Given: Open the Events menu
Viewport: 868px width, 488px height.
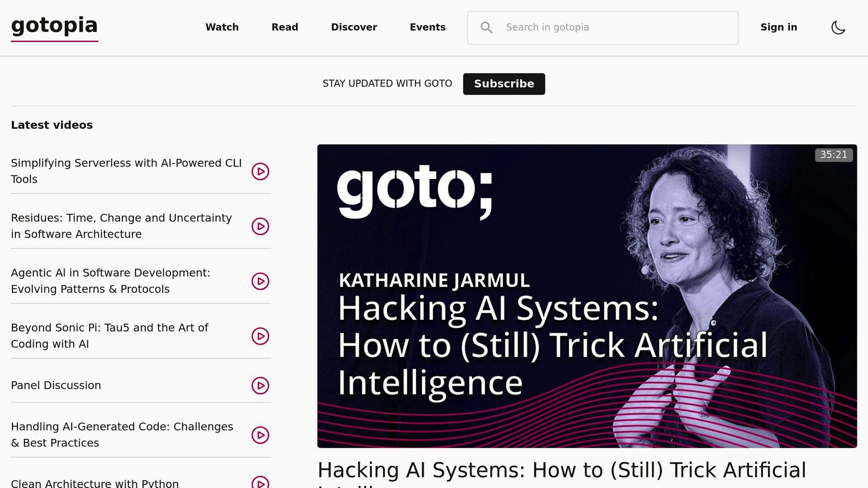Looking at the screenshot, I should [428, 27].
